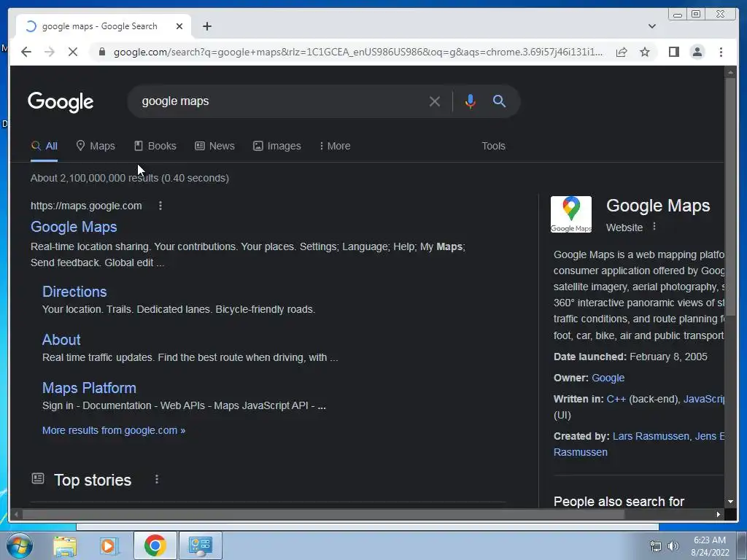
Task: Click the address bar URL
Action: click(x=357, y=52)
